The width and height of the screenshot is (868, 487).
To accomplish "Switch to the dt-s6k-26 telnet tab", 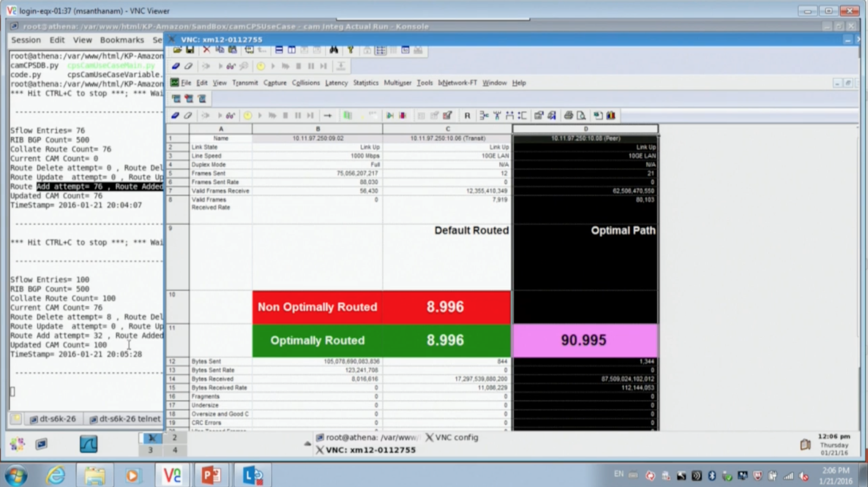I will pos(125,419).
